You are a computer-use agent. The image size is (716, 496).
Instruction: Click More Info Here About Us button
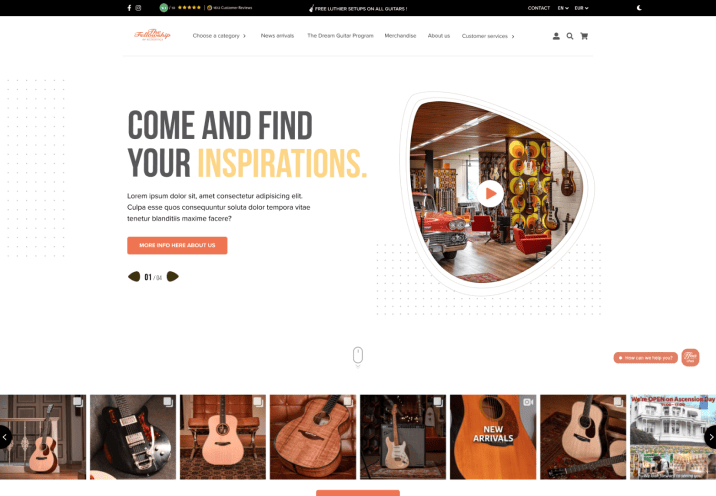pos(177,245)
